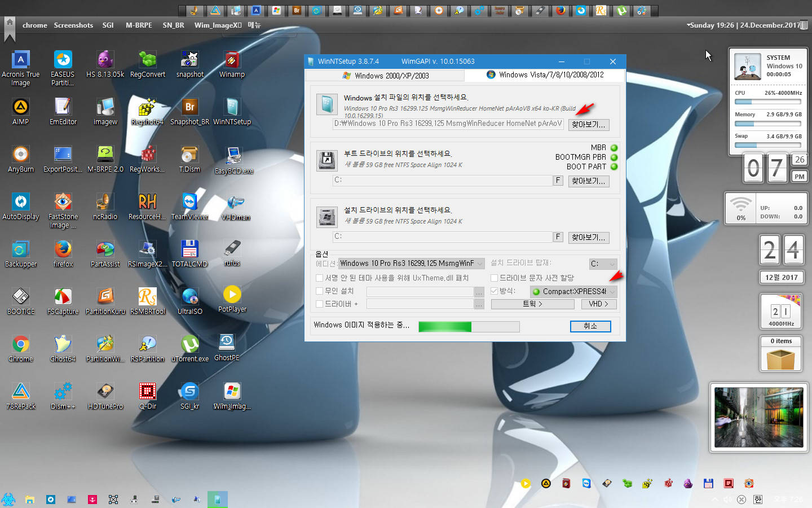Open the recycle bin 0 items gadget

781,354
